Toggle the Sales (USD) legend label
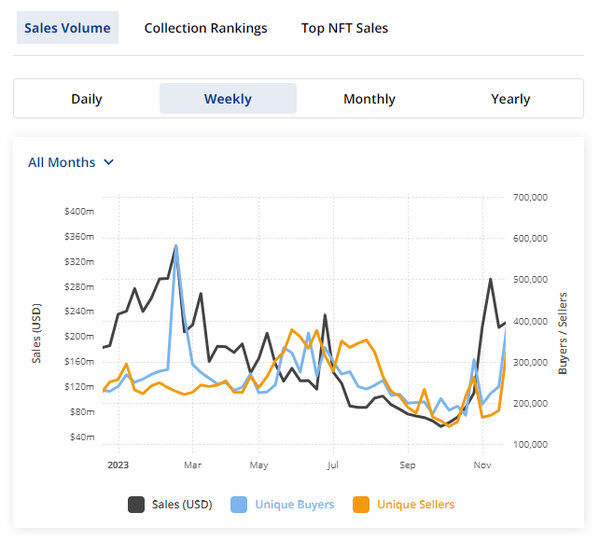 click(x=183, y=505)
